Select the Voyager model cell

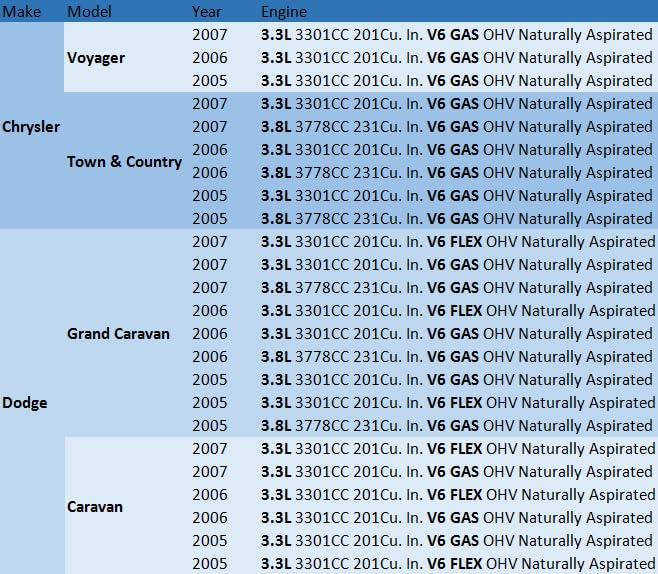pos(96,58)
